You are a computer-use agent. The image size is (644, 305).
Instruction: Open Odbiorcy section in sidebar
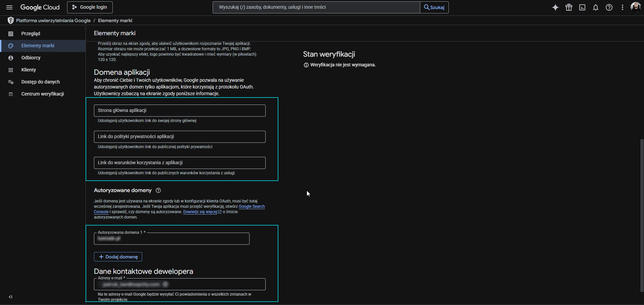coord(31,58)
